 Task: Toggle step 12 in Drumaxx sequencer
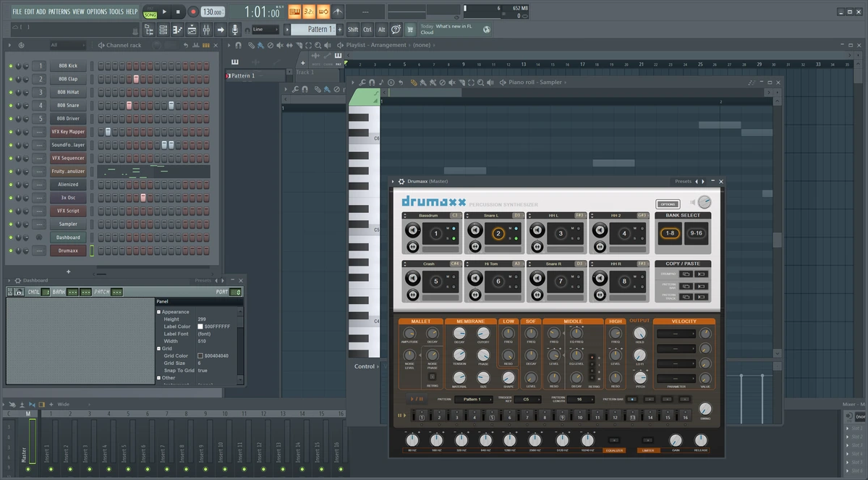click(616, 417)
